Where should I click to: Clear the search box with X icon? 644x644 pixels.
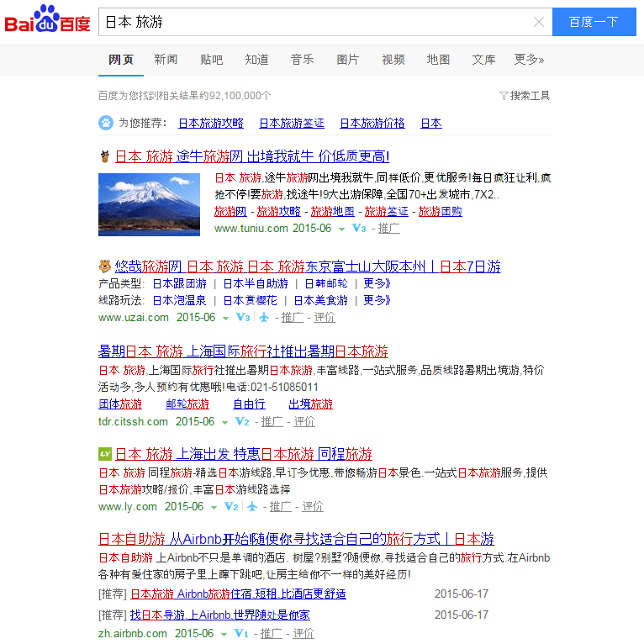click(539, 23)
